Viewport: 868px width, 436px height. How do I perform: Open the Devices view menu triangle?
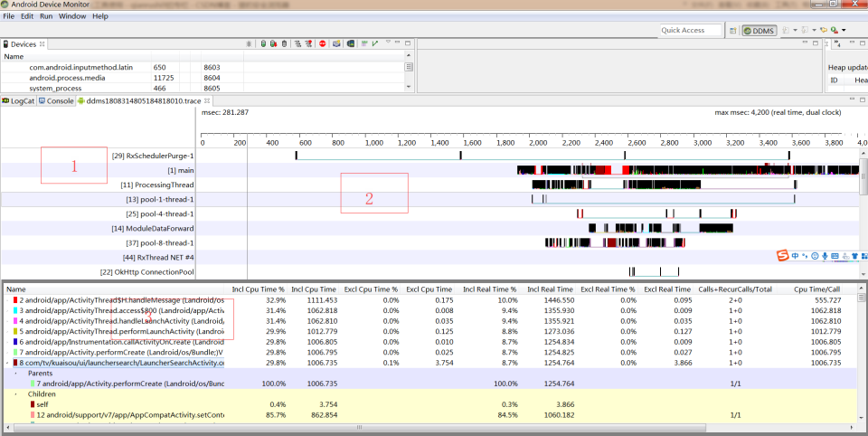[x=388, y=42]
